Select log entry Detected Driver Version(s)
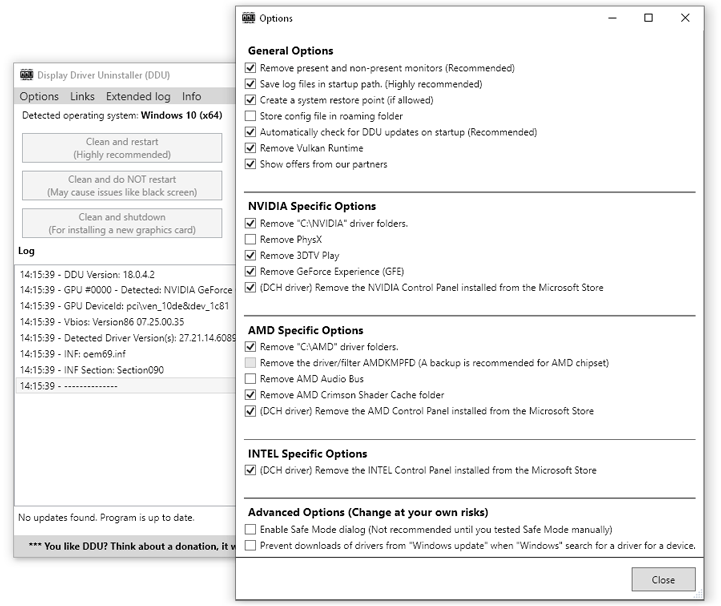The height and width of the screenshot is (606, 721). 126,338
